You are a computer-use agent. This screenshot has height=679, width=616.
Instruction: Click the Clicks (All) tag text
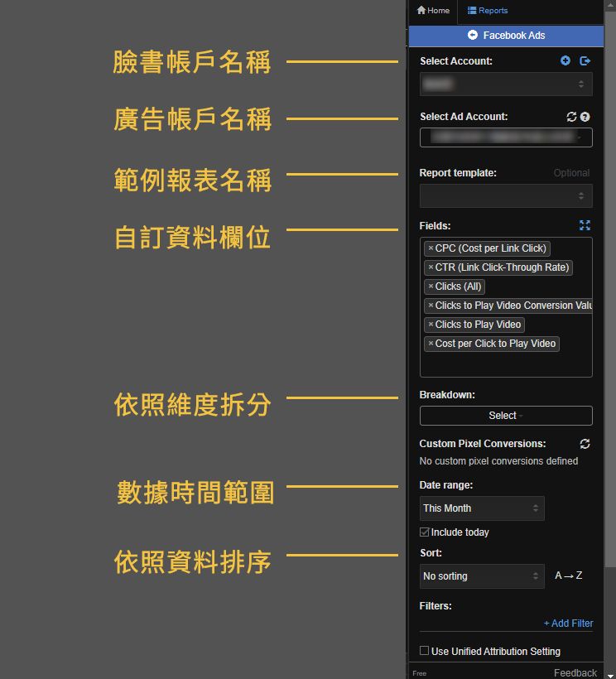pyautogui.click(x=458, y=287)
